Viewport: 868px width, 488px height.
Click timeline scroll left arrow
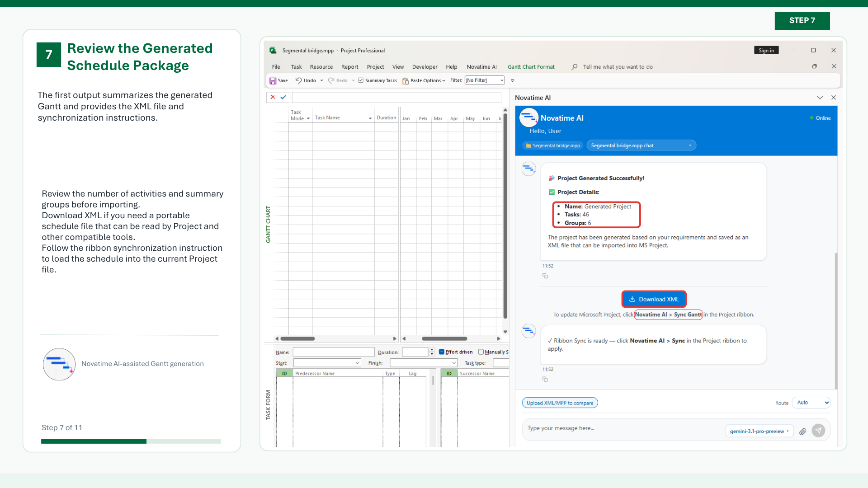coord(404,338)
